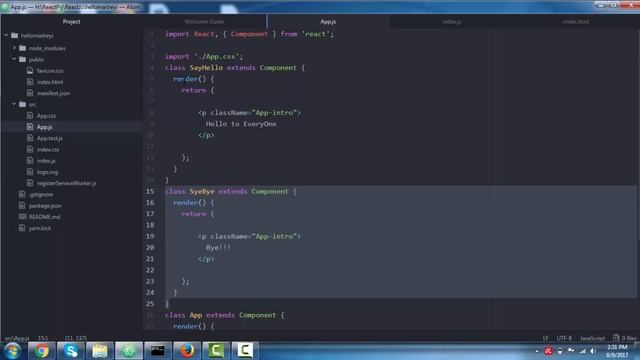Open manifest.json file
The image size is (640, 360).
coord(53,93)
